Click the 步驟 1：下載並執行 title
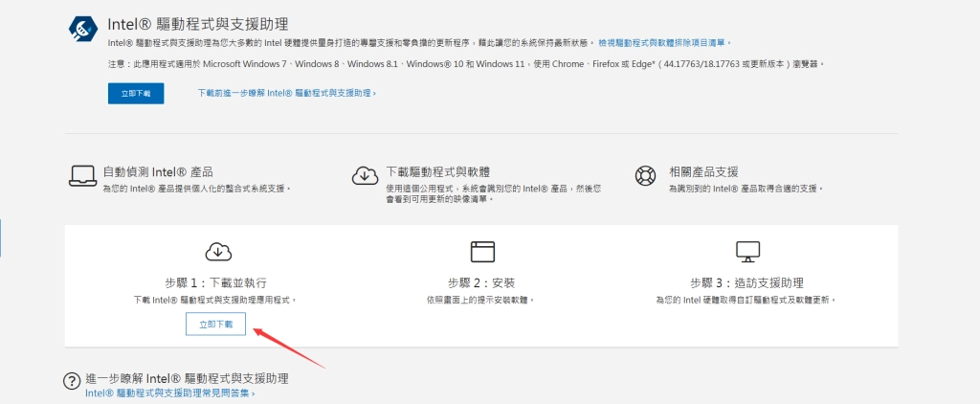This screenshot has height=404, width=980. pos(215,282)
